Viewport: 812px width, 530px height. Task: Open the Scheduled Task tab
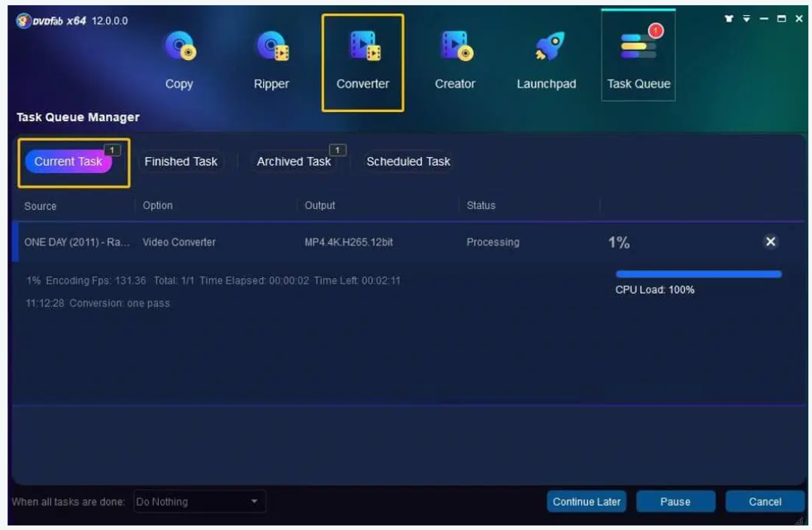click(x=408, y=162)
